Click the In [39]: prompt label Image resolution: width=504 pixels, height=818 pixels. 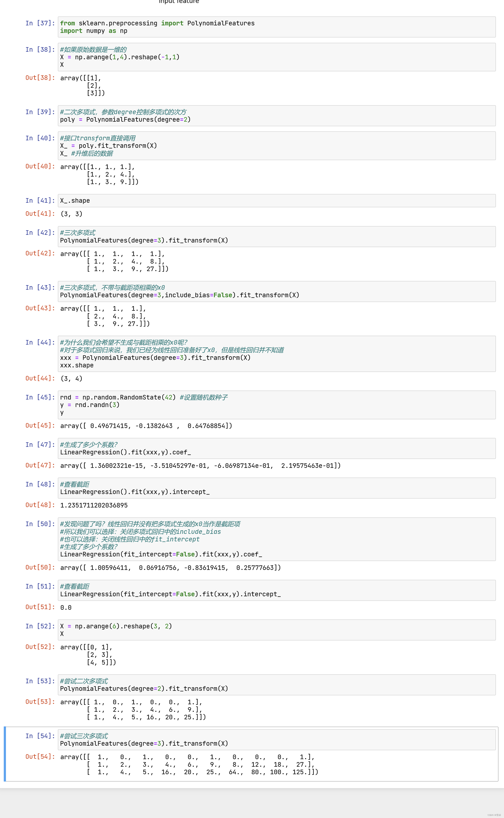[40, 112]
